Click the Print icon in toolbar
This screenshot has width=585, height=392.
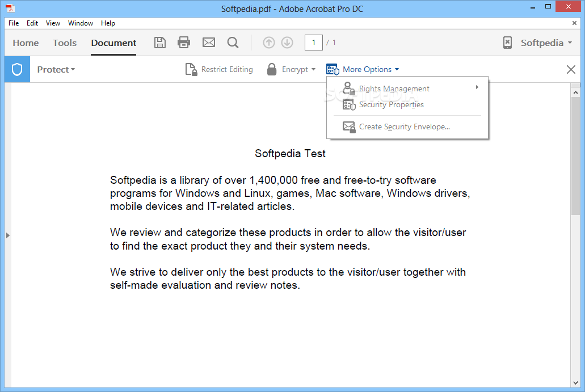point(184,43)
